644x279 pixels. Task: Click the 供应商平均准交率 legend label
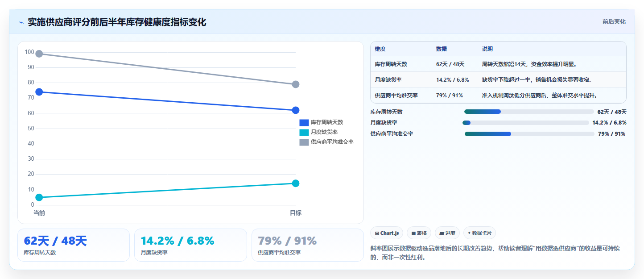[332, 142]
